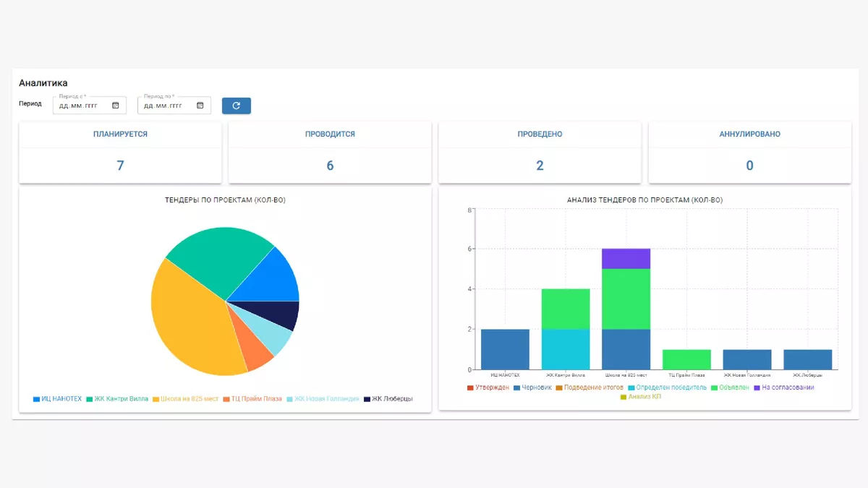Click 'АНАЛИЗ ТЕНДЕРОВ ПО ПРОЕКТАМ (КОЛ-ВО)' chart title
868x488 pixels.
click(644, 200)
